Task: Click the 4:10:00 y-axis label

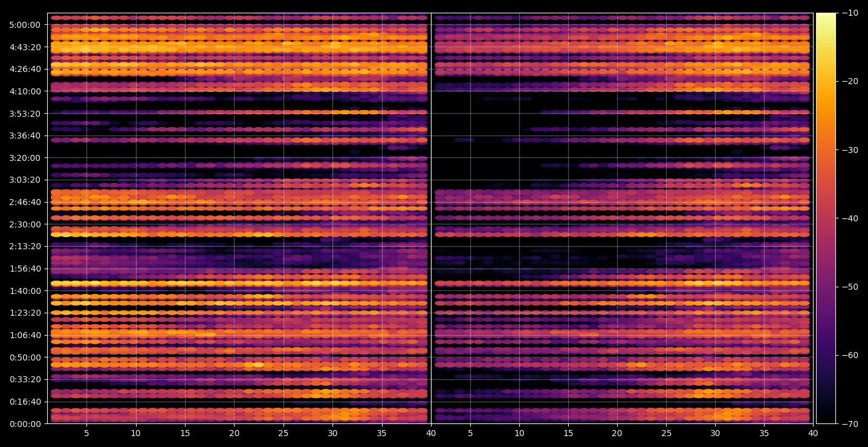Action: [25, 91]
